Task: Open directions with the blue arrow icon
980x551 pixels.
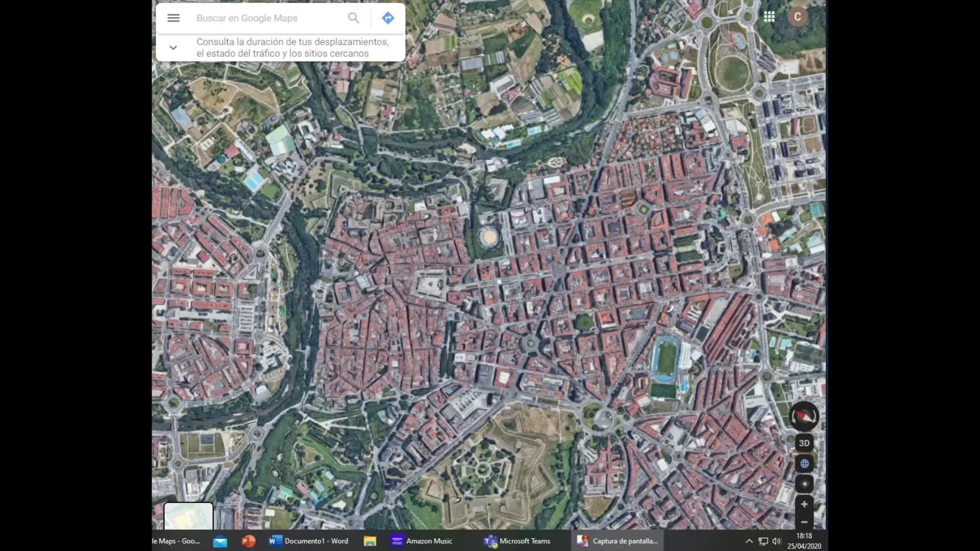Action: (x=388, y=18)
